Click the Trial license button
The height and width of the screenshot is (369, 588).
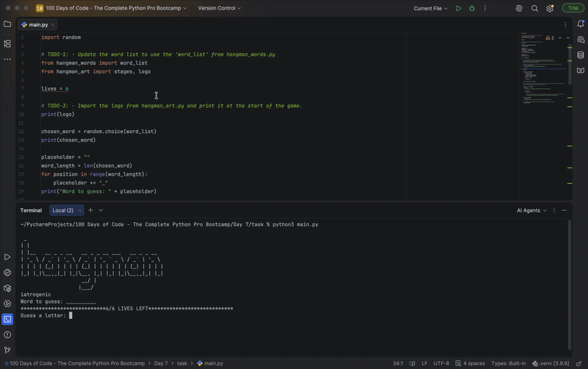click(573, 8)
